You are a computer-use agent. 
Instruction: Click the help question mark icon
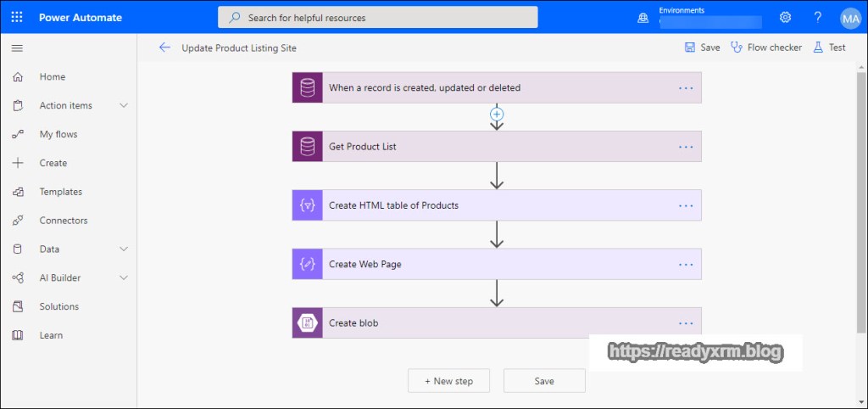[817, 17]
